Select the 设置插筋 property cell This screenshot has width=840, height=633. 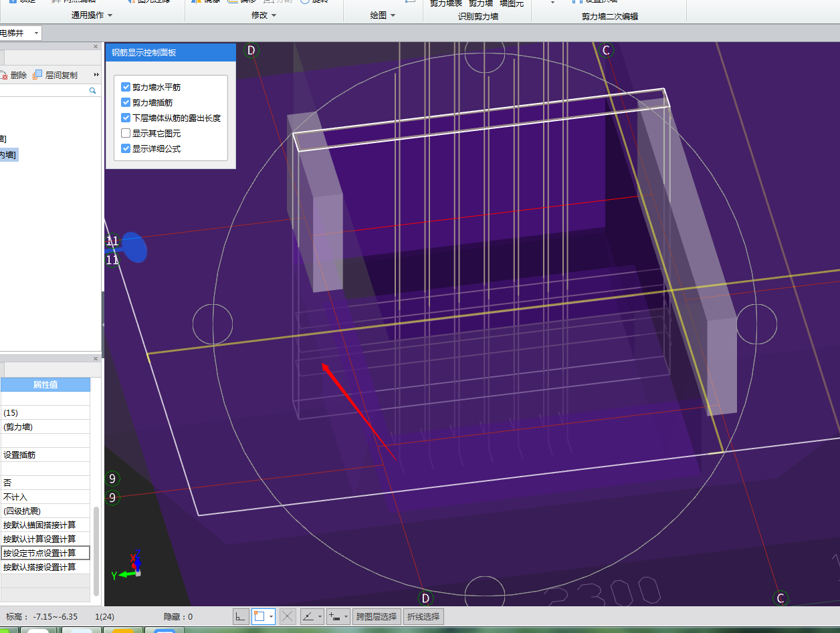point(45,455)
